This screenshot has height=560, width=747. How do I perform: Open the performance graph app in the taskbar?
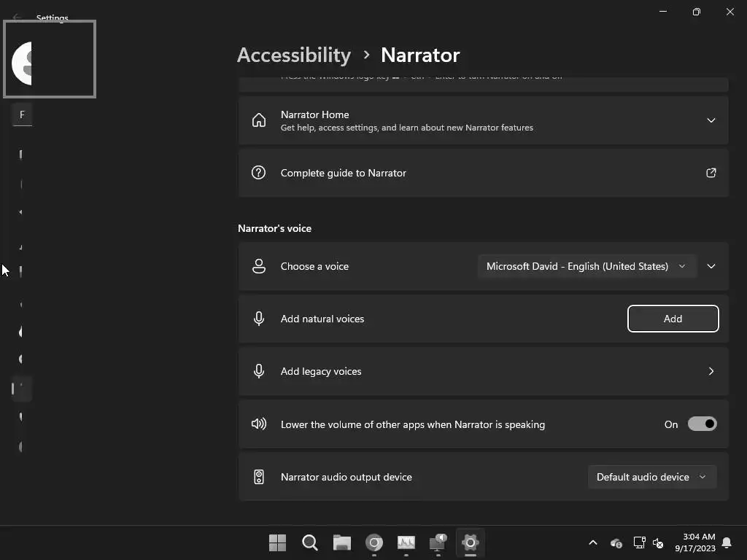pos(406,542)
